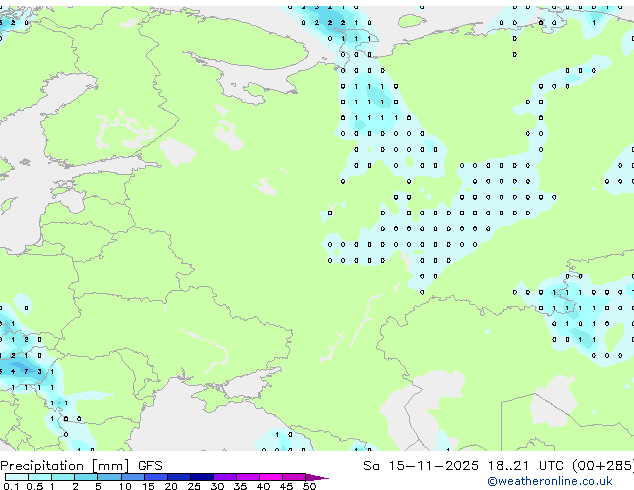Select the legend swatch between 2 and 5
The height and width of the screenshot is (490, 634).
click(x=86, y=477)
